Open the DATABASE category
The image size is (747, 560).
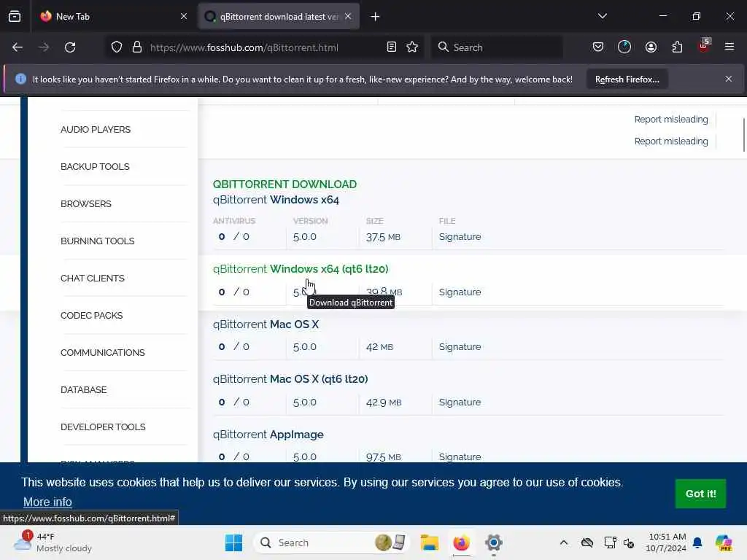pyautogui.click(x=83, y=389)
